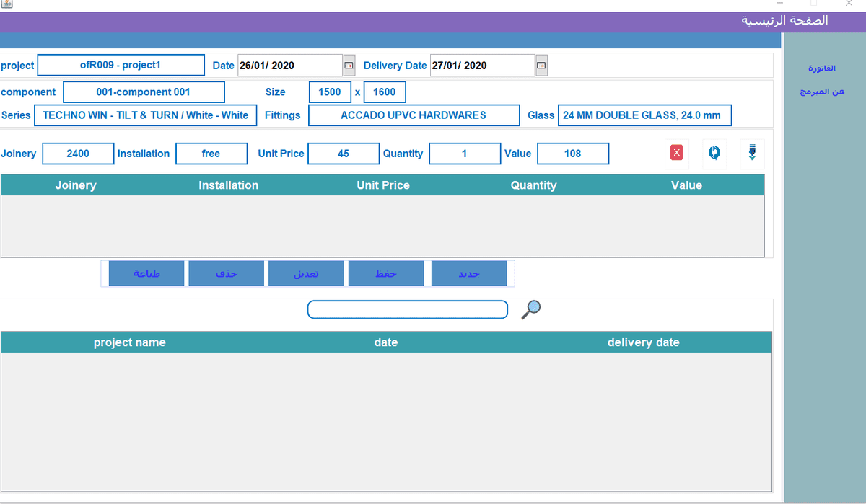This screenshot has height=504, width=866.
Task: Click the Installation field free
Action: coord(211,154)
